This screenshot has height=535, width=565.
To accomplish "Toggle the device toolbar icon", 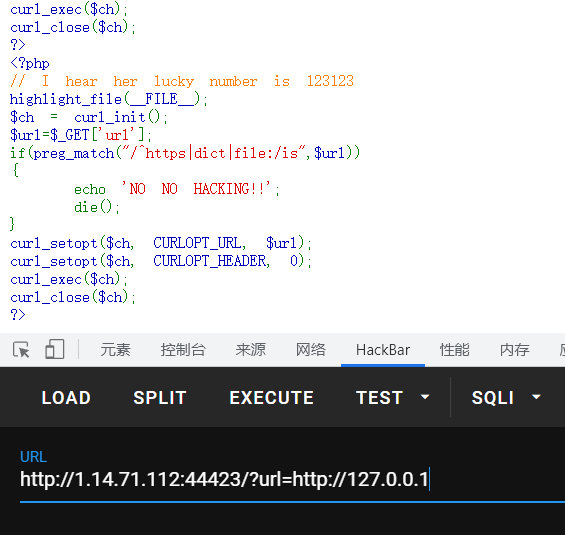I will tap(55, 349).
